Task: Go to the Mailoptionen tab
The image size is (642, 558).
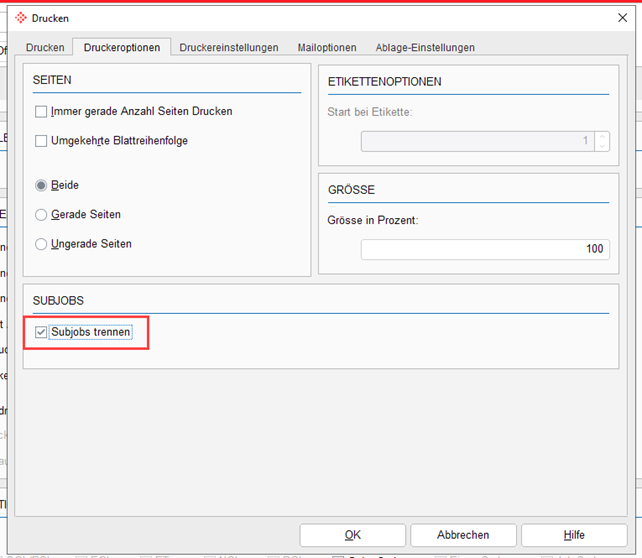Action: pos(327,47)
